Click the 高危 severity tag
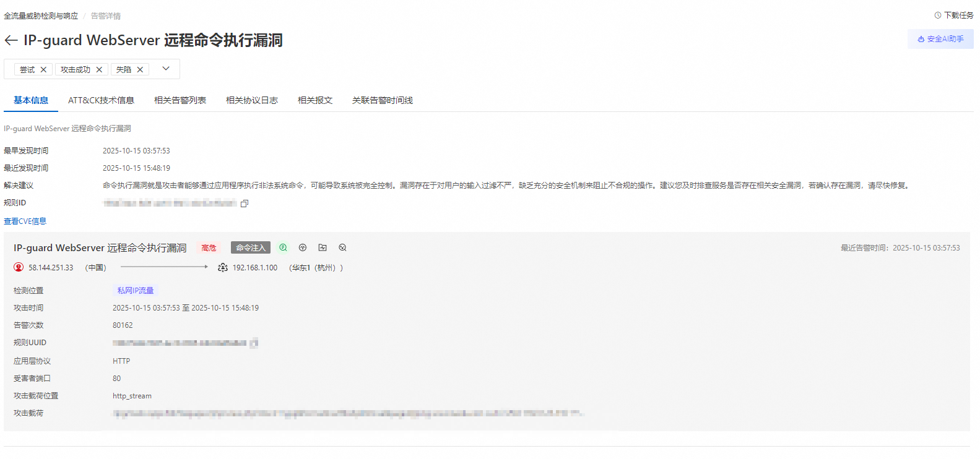The height and width of the screenshot is (459, 980). (209, 248)
